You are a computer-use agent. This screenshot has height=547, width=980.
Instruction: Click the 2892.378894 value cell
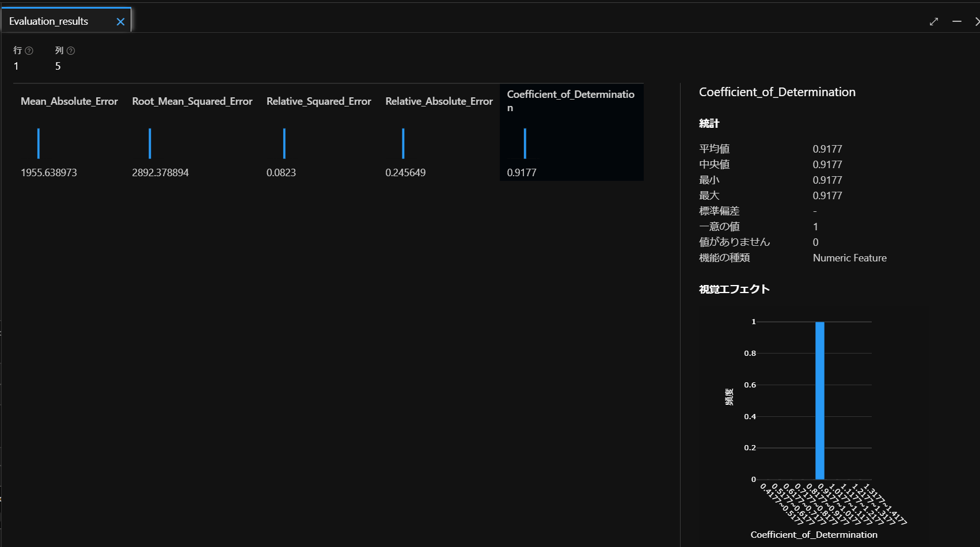click(x=160, y=173)
